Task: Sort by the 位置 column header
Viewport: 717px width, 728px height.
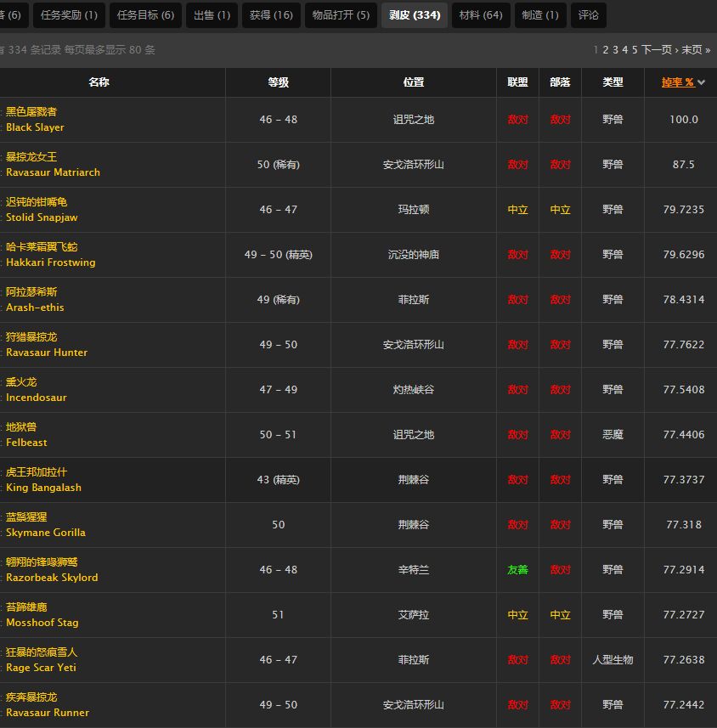Action: pyautogui.click(x=414, y=82)
